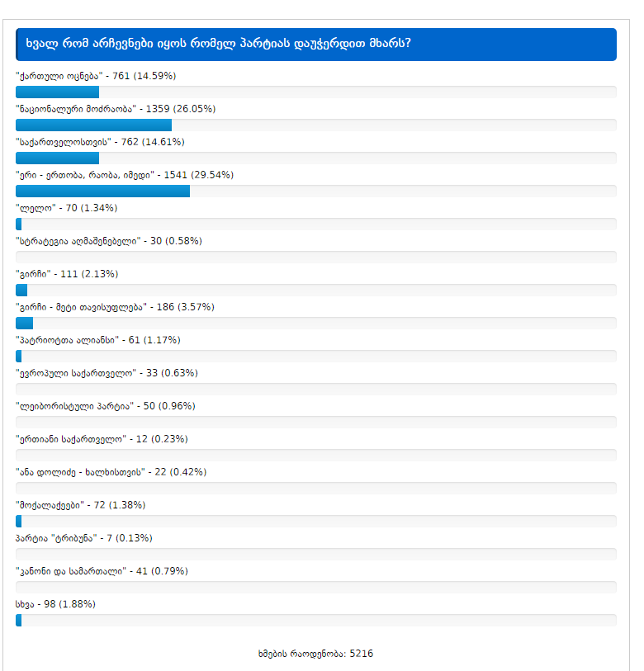Click the "მოქალაქეები" result bar
Image resolution: width=644 pixels, height=671 pixels.
click(x=19, y=521)
